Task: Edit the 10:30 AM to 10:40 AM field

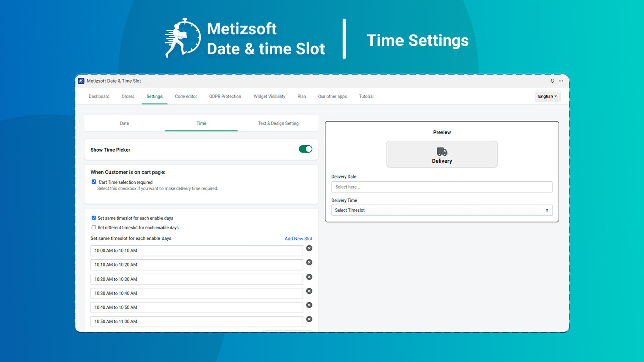Action: click(x=197, y=293)
